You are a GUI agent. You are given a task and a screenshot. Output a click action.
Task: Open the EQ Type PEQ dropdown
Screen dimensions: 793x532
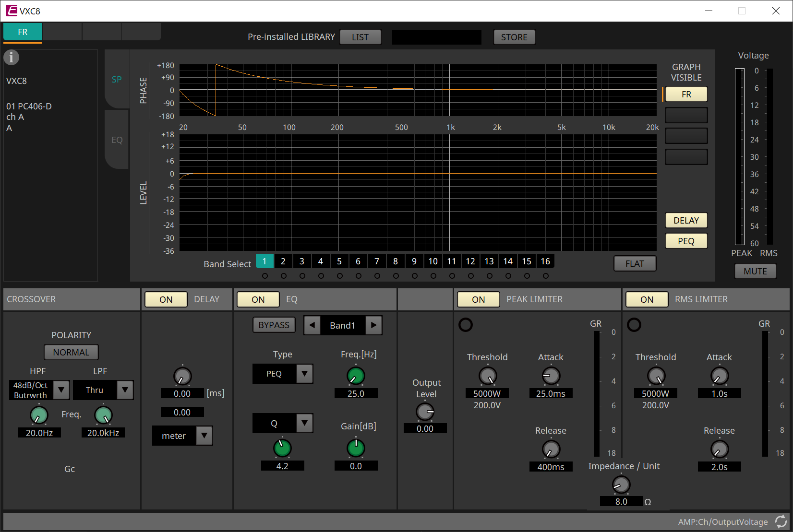tap(304, 374)
